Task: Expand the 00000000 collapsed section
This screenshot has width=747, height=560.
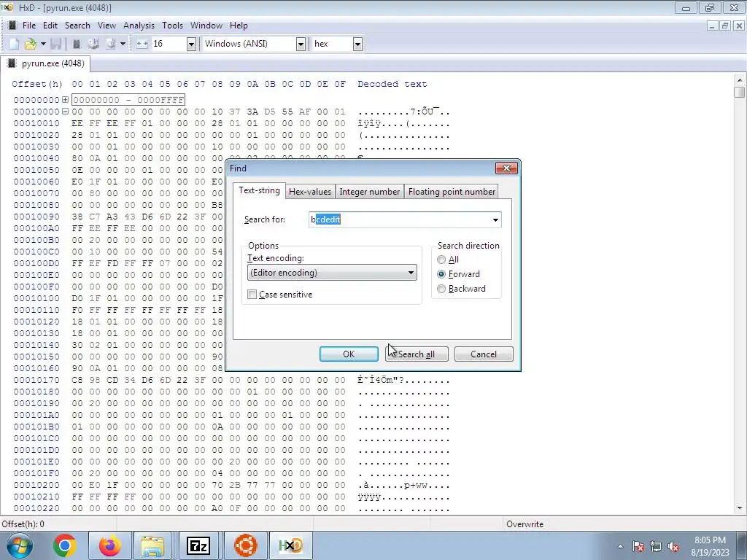Action: pos(65,99)
